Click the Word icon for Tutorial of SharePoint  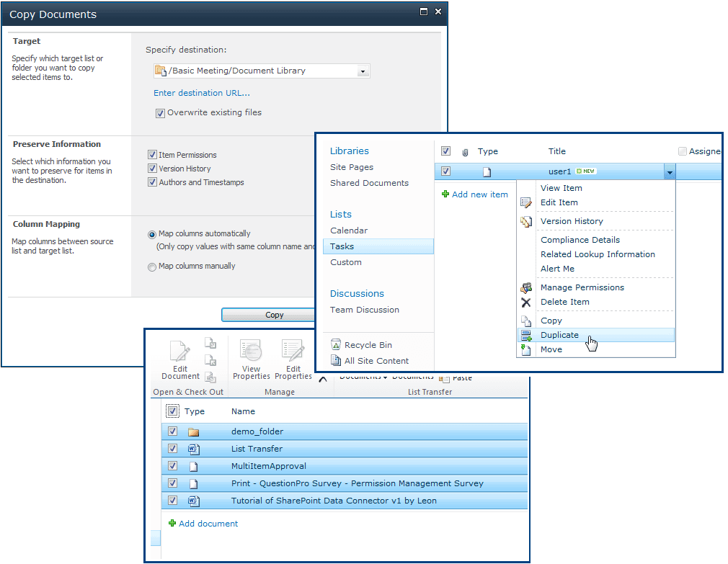194,501
